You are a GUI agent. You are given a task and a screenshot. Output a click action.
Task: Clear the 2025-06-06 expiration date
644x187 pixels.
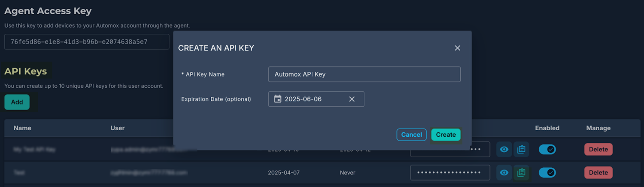click(x=352, y=99)
